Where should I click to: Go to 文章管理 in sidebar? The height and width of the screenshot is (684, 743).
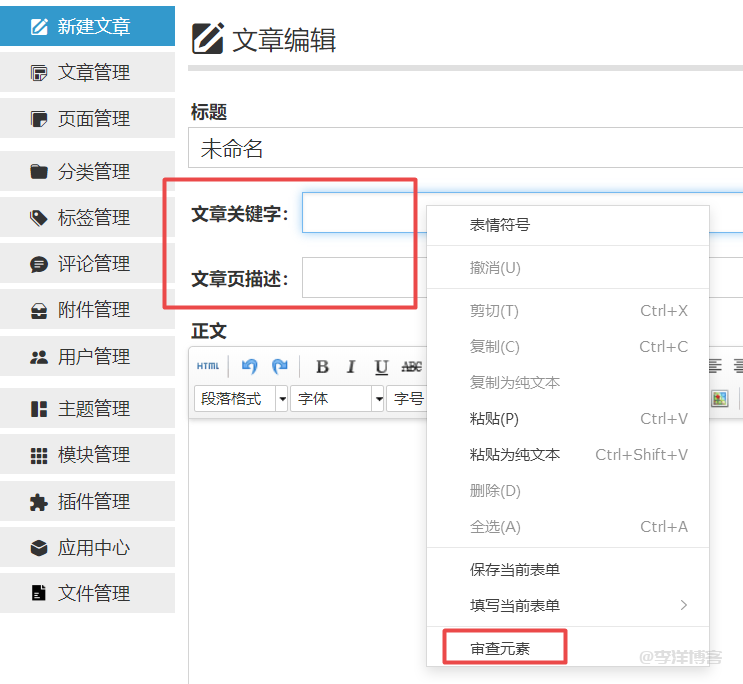point(87,72)
